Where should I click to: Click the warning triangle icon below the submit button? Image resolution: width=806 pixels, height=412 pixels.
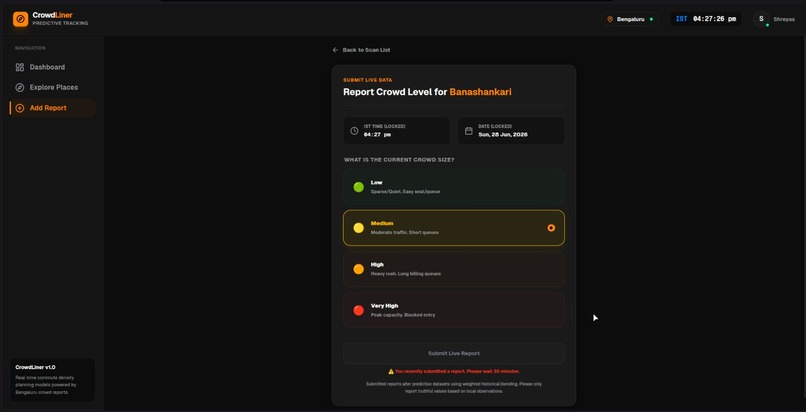tap(391, 371)
